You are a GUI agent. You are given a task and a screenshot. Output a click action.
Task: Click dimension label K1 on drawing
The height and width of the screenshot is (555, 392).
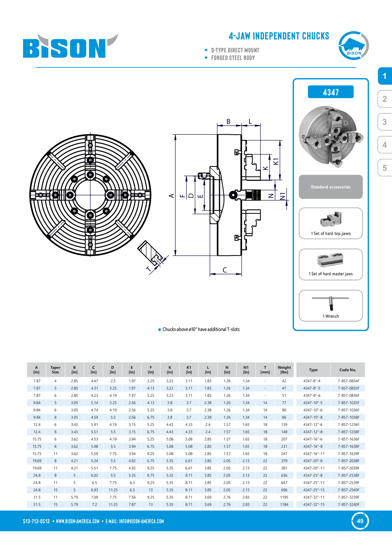[276, 161]
